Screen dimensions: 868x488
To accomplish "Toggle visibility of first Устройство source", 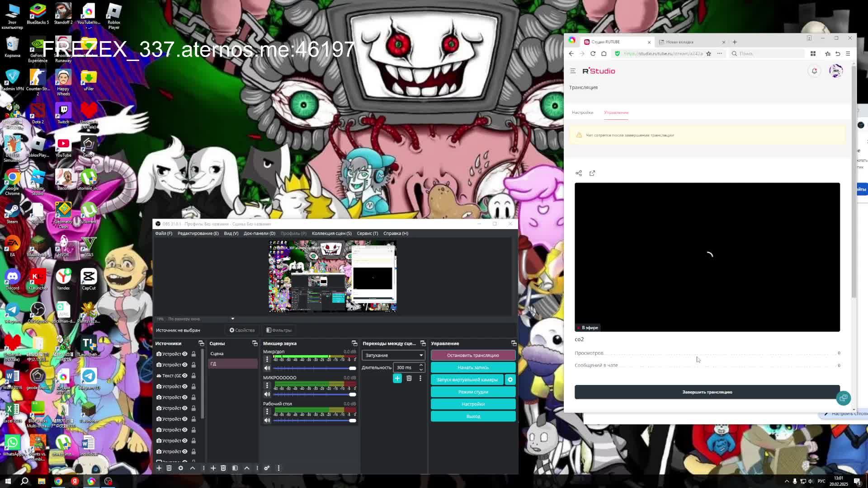I will (184, 354).
